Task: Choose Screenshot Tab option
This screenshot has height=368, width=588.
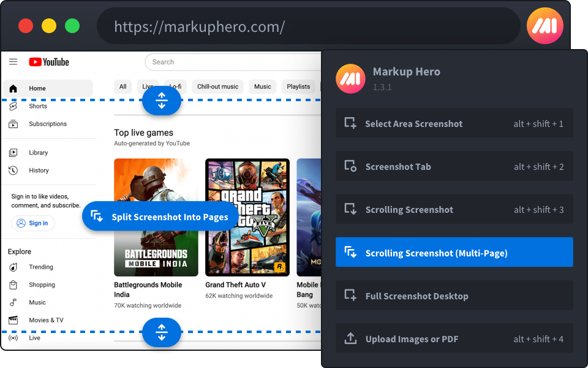Action: coord(454,166)
